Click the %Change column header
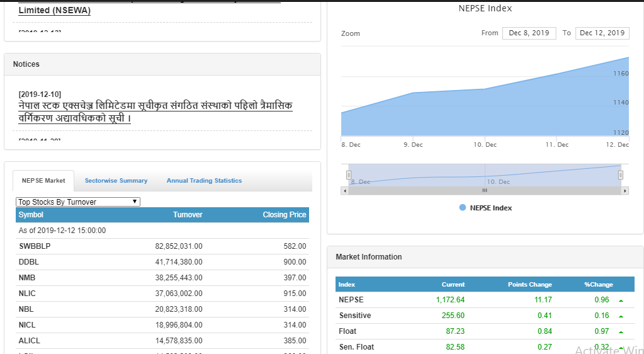 pos(599,285)
